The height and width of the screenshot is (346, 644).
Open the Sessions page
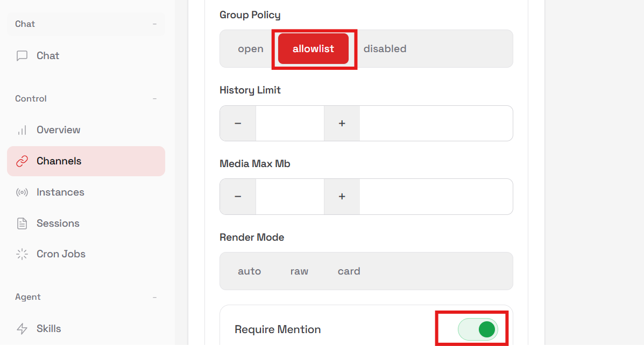(58, 224)
